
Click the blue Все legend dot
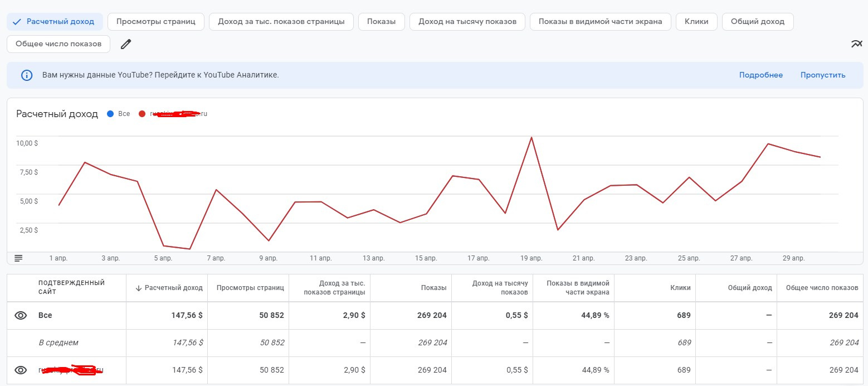(x=110, y=114)
